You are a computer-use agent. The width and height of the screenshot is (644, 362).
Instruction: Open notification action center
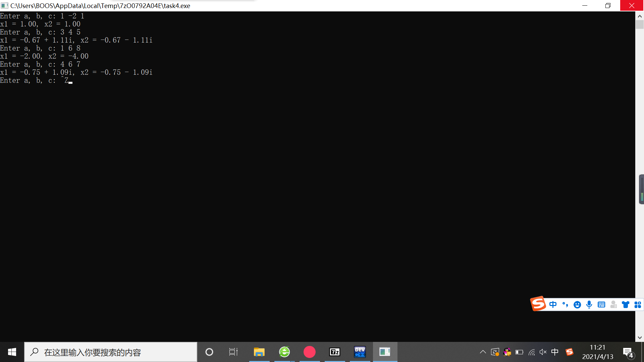click(628, 353)
